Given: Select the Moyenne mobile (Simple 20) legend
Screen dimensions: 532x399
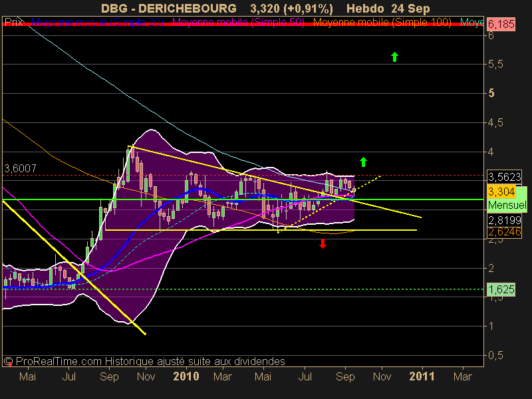Looking at the screenshot, I should pyautogui.click(x=97, y=23).
